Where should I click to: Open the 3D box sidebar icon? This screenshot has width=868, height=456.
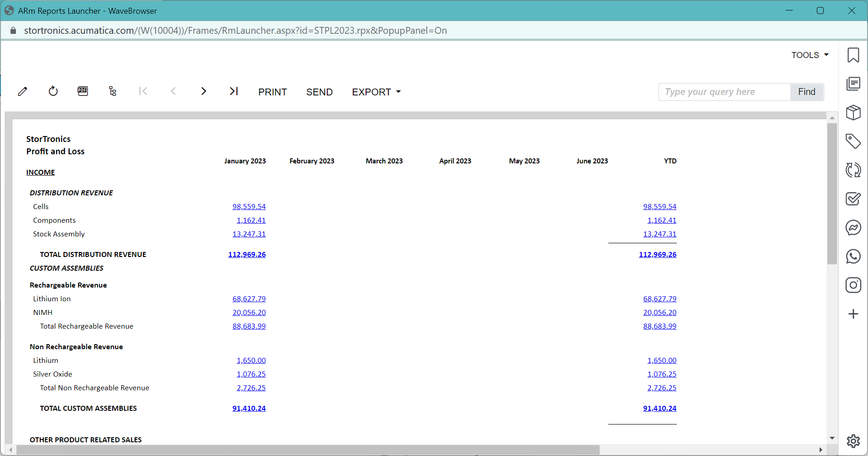tap(853, 112)
